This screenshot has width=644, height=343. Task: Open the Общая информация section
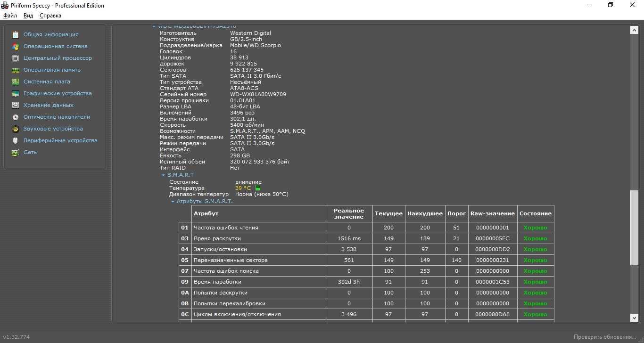(51, 34)
